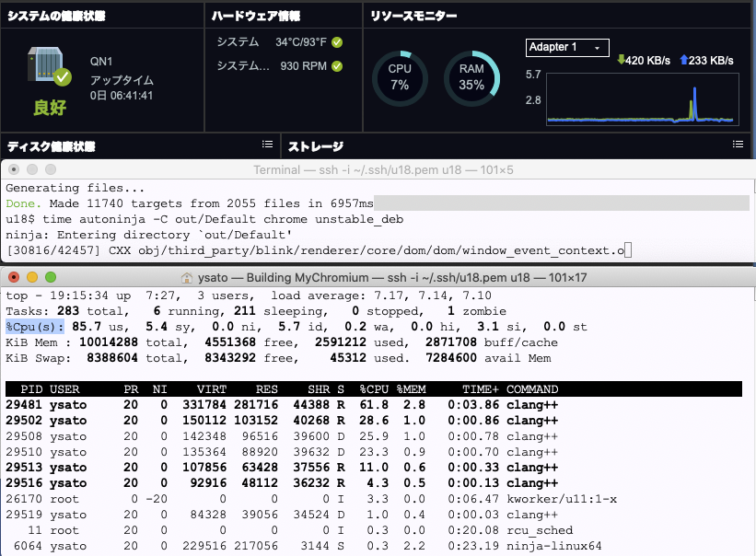Image resolution: width=756 pixels, height=556 pixels.
Task: Click the highlighted %Cpu(s) text in top
Action: pyautogui.click(x=36, y=326)
